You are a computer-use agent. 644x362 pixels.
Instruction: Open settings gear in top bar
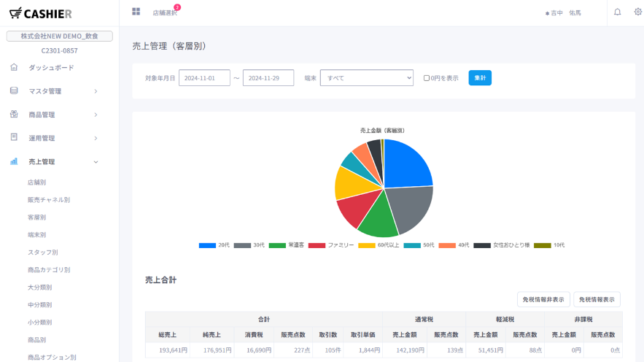point(638,12)
